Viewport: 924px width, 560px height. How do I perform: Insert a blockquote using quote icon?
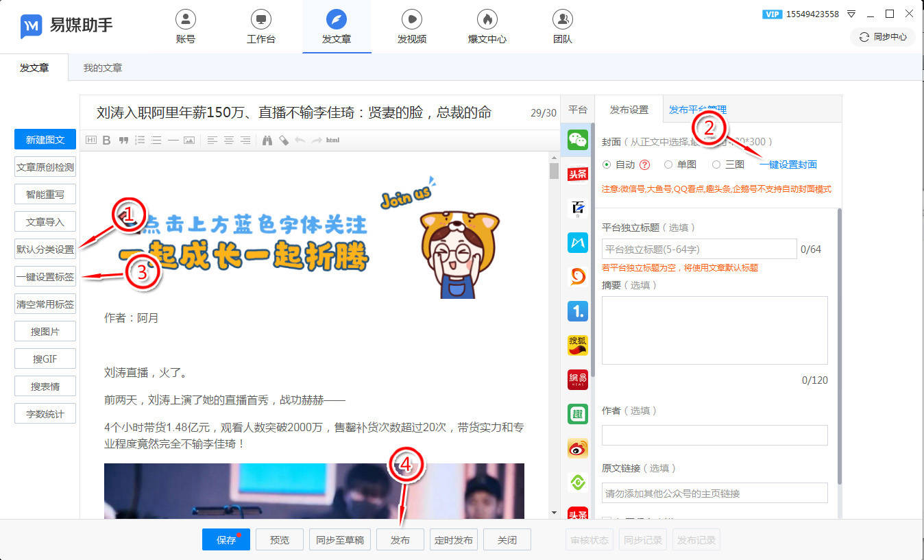pyautogui.click(x=123, y=140)
